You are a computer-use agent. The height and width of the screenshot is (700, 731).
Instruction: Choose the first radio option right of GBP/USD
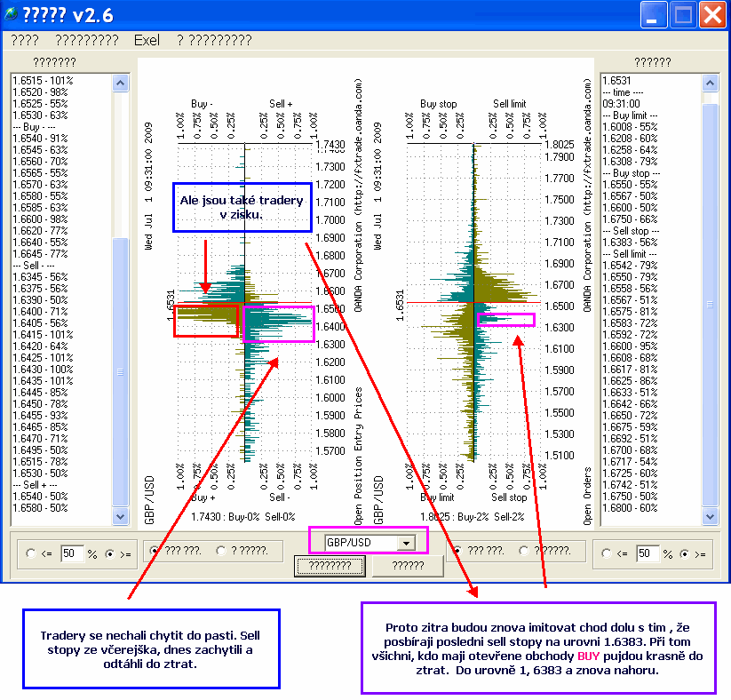(458, 550)
